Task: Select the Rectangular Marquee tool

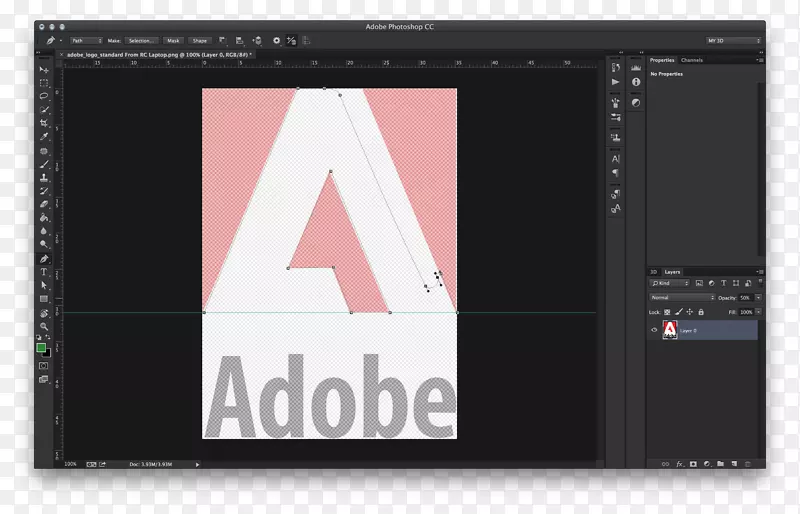Action: [44, 83]
